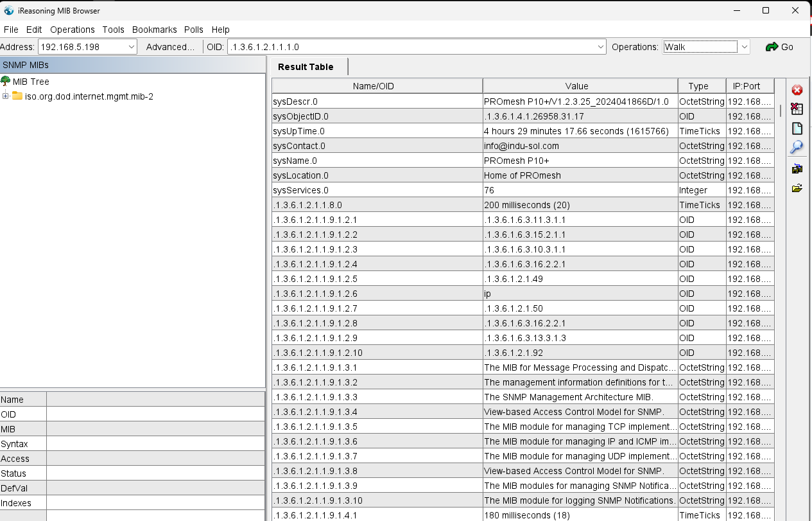The image size is (812, 521).
Task: Select the sysUpTime.0 row
Action: 523,131
